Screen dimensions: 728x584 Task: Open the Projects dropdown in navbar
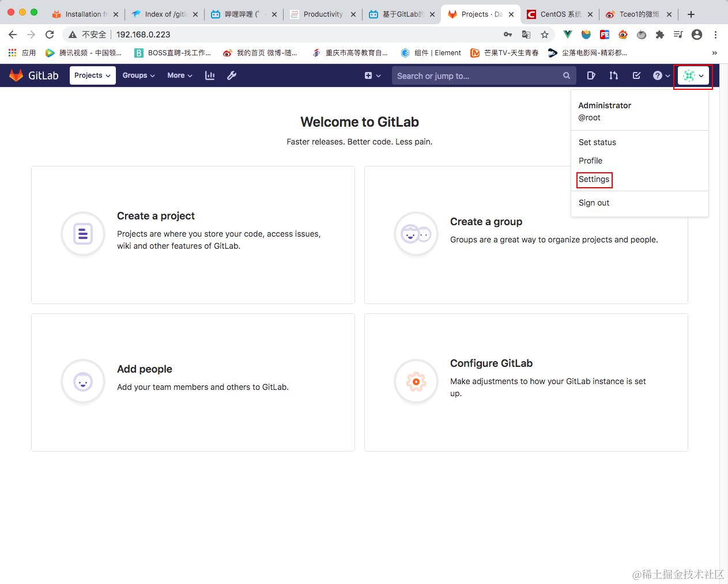click(92, 75)
